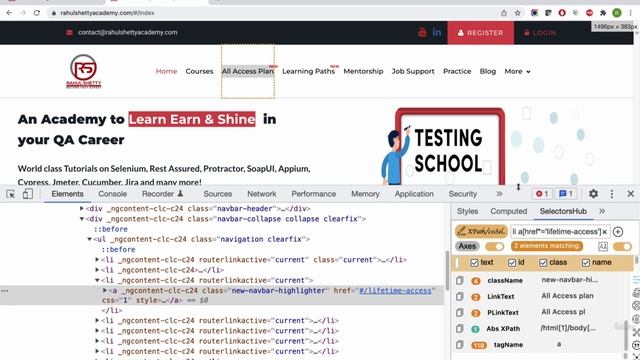Toggle the switch right of the AI icon
Image resolution: width=640 pixels, height=360 pixels.
(x=622, y=246)
